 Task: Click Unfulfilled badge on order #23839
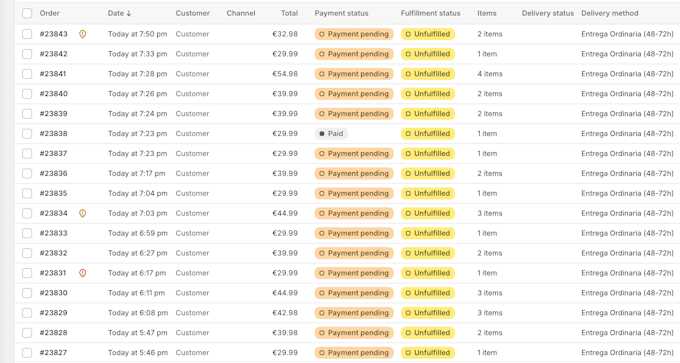point(428,114)
